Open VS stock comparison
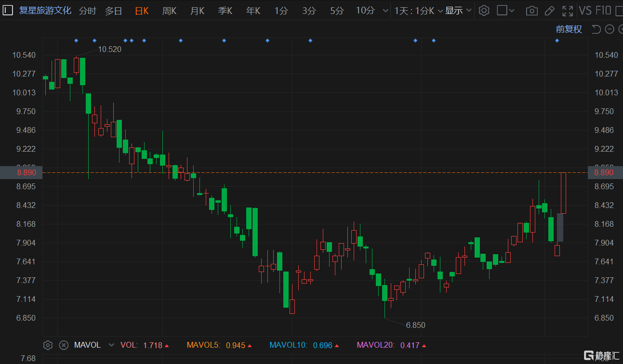This screenshot has width=623, height=364. (585, 11)
